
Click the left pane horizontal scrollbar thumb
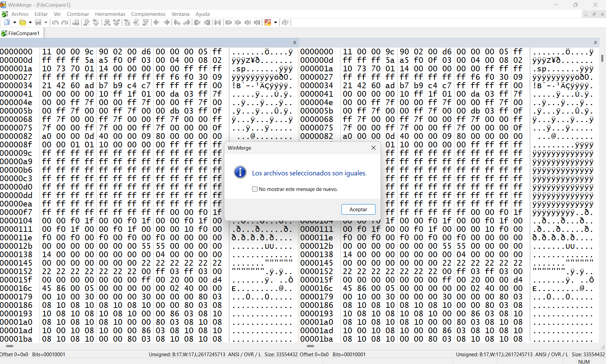[x=9, y=346]
